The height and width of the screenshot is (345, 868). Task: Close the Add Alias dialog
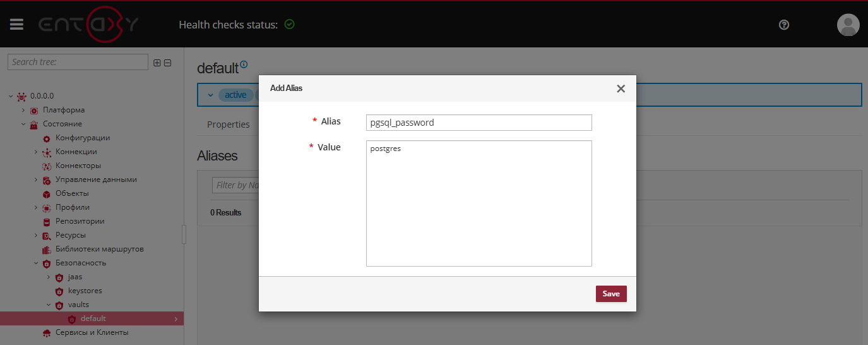click(x=621, y=88)
